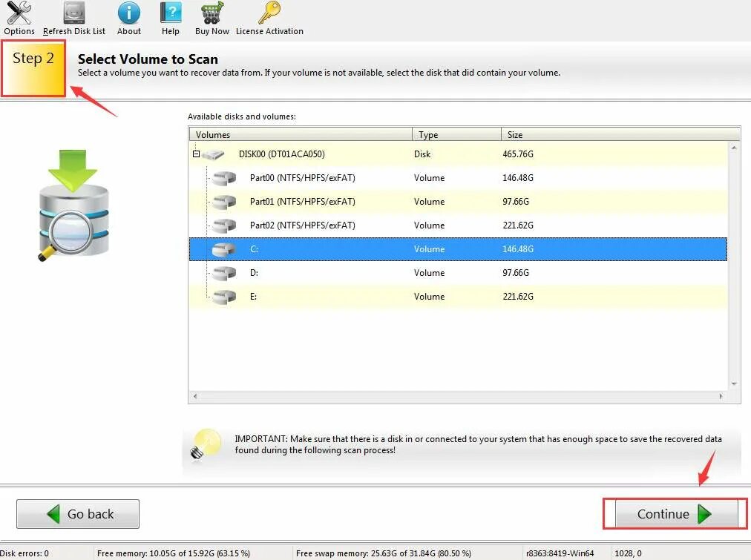This screenshot has width=751, height=560.
Task: Click the Size column header
Action: pos(620,134)
